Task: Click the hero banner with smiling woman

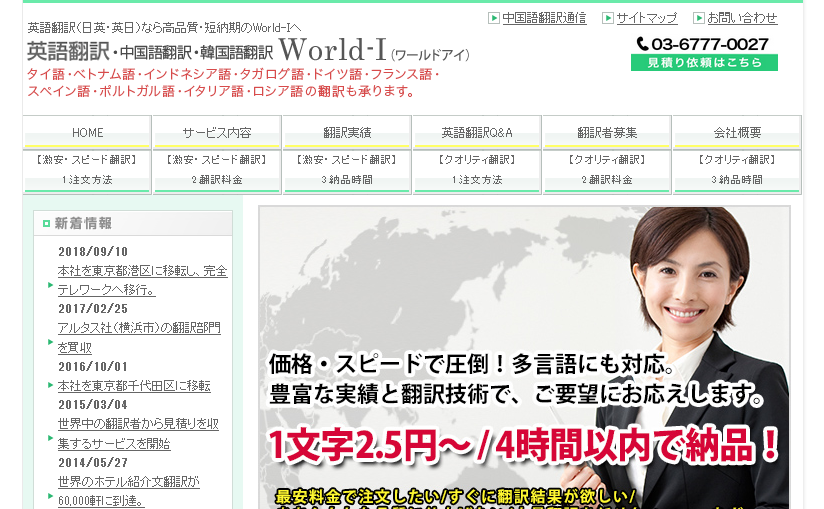Action: point(524,357)
